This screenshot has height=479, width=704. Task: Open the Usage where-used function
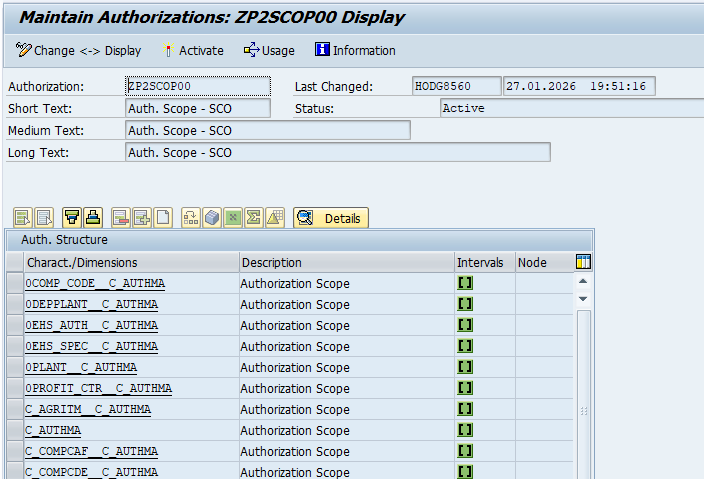point(269,50)
